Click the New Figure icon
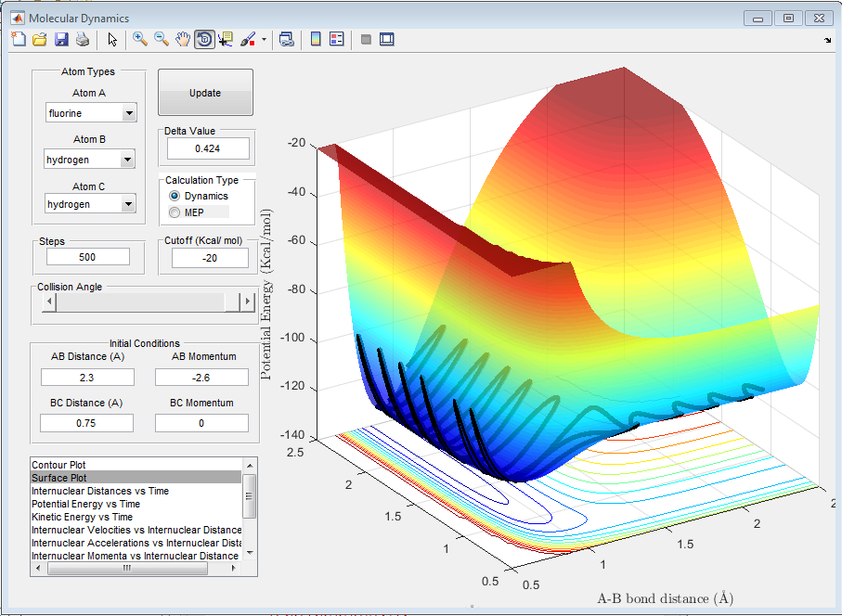Viewport: 842px width, 616px height. coord(19,39)
